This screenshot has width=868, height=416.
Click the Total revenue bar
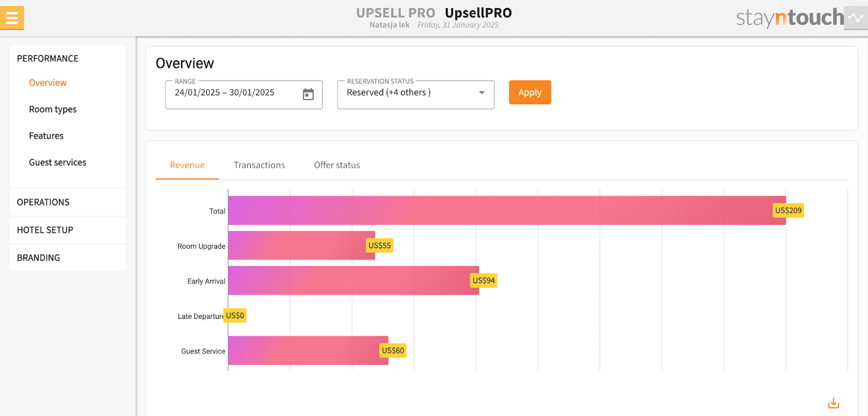(507, 211)
